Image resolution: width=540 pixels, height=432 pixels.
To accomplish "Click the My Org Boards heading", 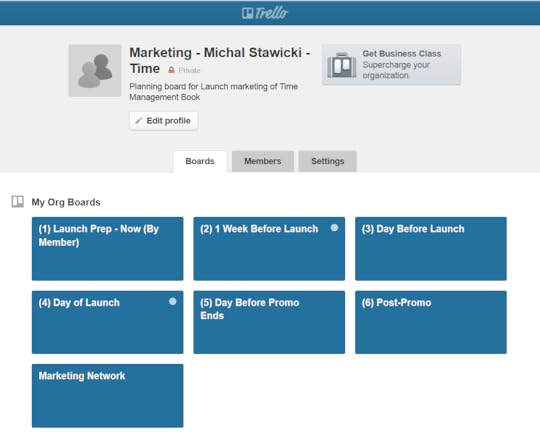I will click(x=66, y=202).
